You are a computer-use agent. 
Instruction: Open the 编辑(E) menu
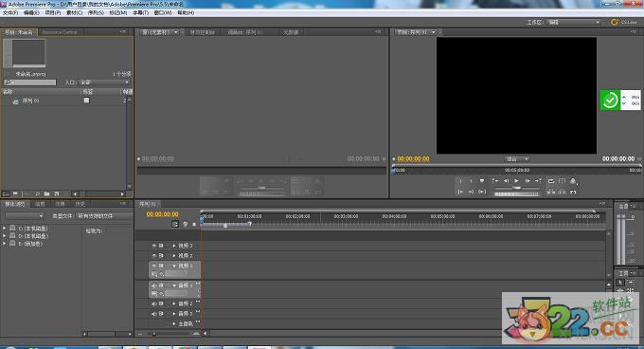point(31,12)
